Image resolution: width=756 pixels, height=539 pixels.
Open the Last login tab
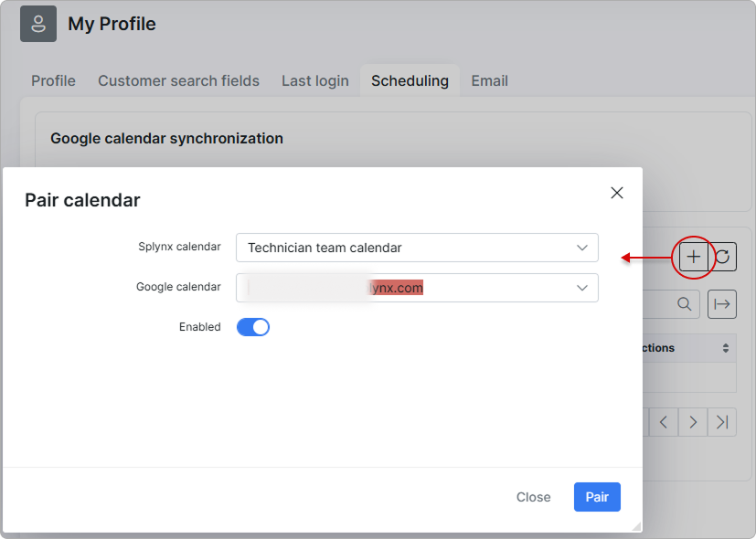click(x=314, y=81)
